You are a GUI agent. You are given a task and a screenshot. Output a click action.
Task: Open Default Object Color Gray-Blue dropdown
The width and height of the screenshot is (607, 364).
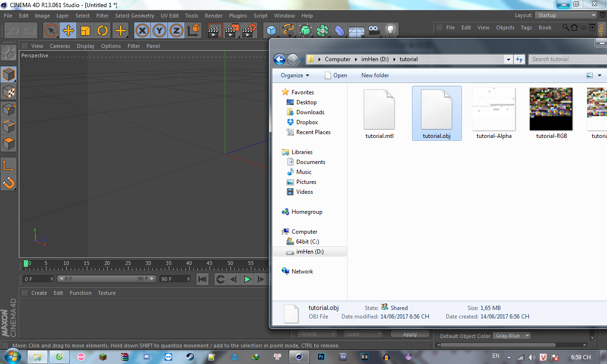tap(512, 336)
